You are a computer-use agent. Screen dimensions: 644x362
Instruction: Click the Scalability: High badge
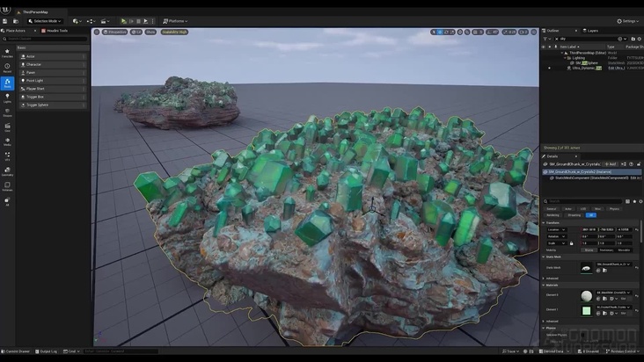point(174,32)
